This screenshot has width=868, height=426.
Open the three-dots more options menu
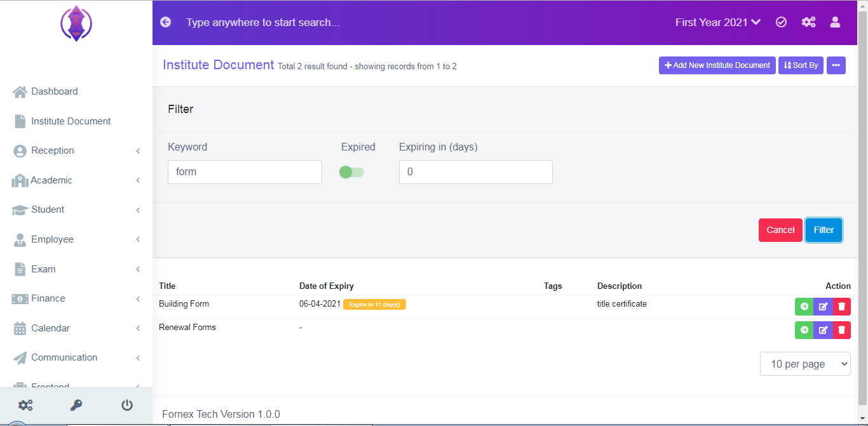836,65
